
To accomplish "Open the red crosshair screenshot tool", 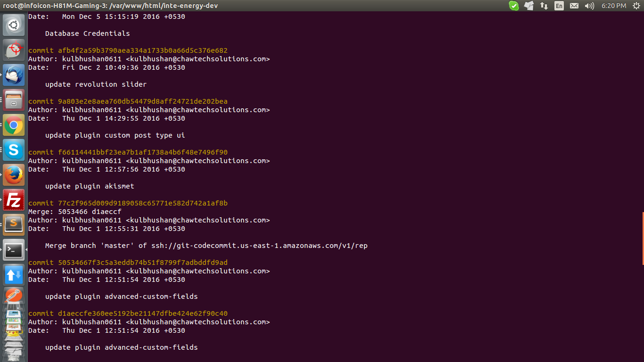I will pyautogui.click(x=14, y=49).
